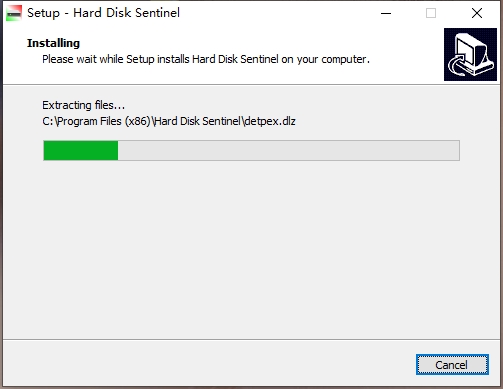Click the 'Extracting files...' status label
This screenshot has width=503, height=389.
point(83,105)
